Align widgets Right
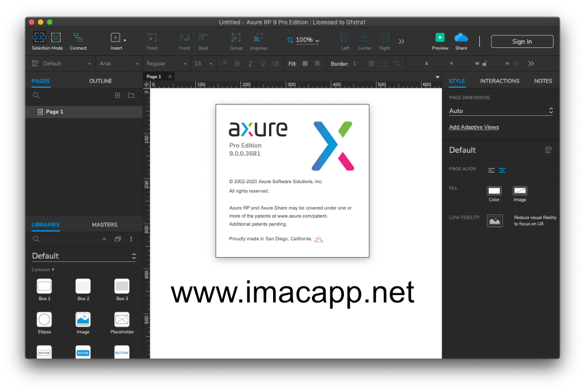 384,37
